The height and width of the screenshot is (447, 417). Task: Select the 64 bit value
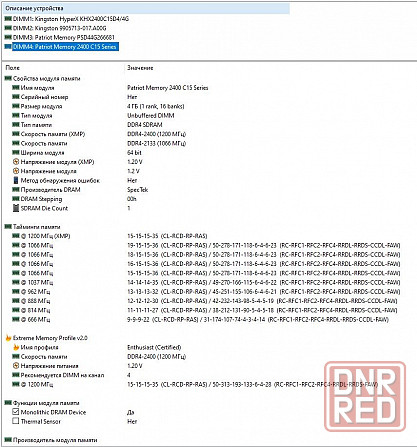[134, 153]
